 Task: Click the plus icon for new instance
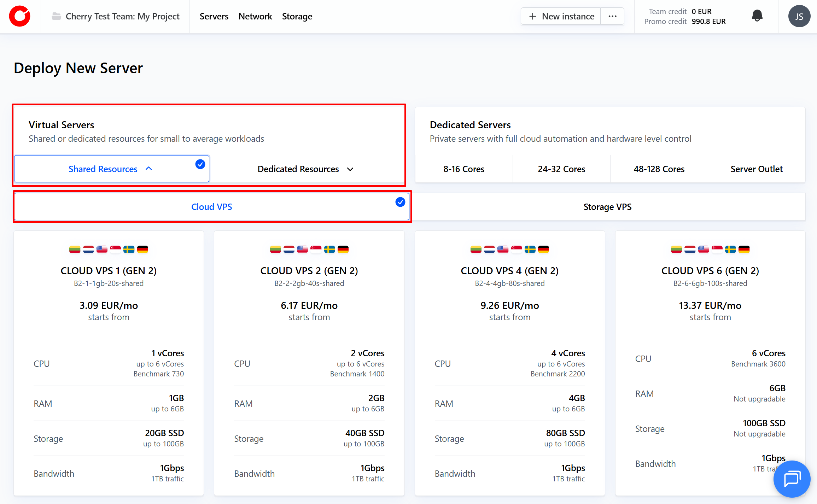[532, 16]
